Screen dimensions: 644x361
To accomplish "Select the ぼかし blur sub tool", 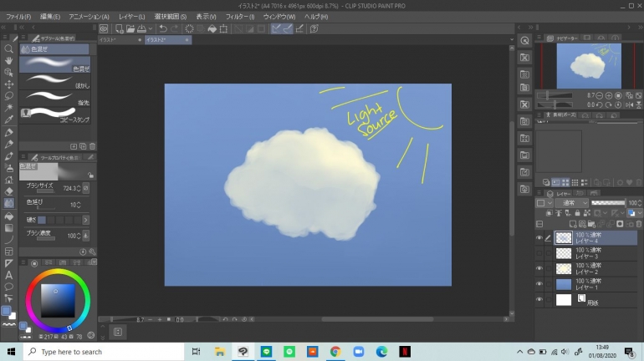I will [54, 81].
